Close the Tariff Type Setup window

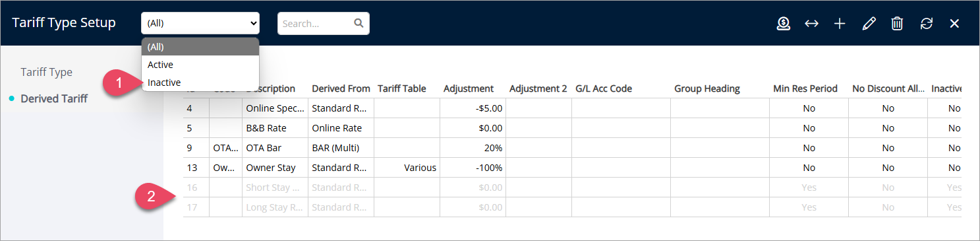954,24
